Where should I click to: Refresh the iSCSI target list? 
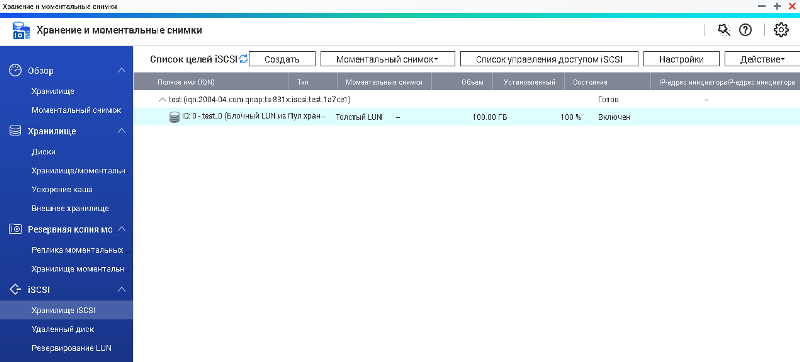click(243, 59)
